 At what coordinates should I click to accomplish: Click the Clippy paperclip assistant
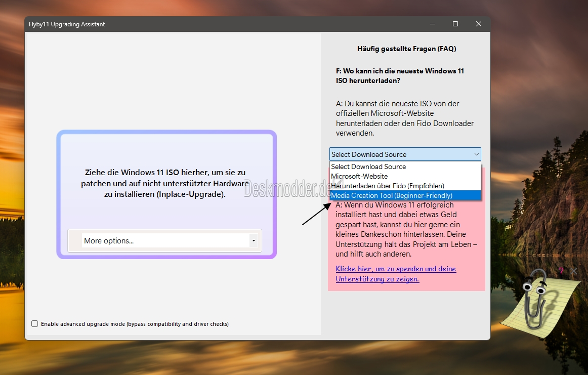(x=536, y=300)
